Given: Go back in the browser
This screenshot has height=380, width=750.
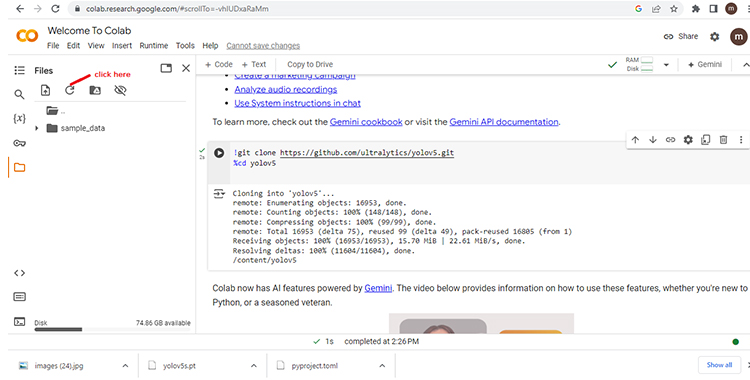Looking at the screenshot, I should point(20,9).
